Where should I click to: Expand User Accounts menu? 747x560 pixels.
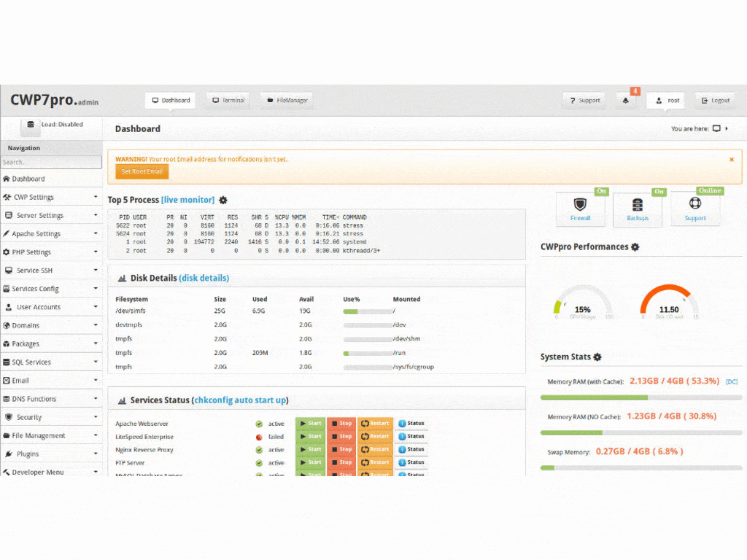click(x=52, y=307)
